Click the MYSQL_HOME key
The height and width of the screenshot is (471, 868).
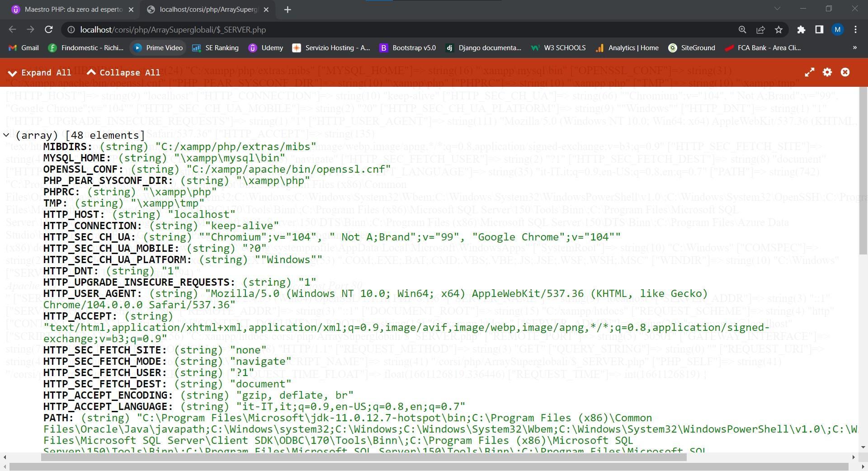[x=77, y=158]
